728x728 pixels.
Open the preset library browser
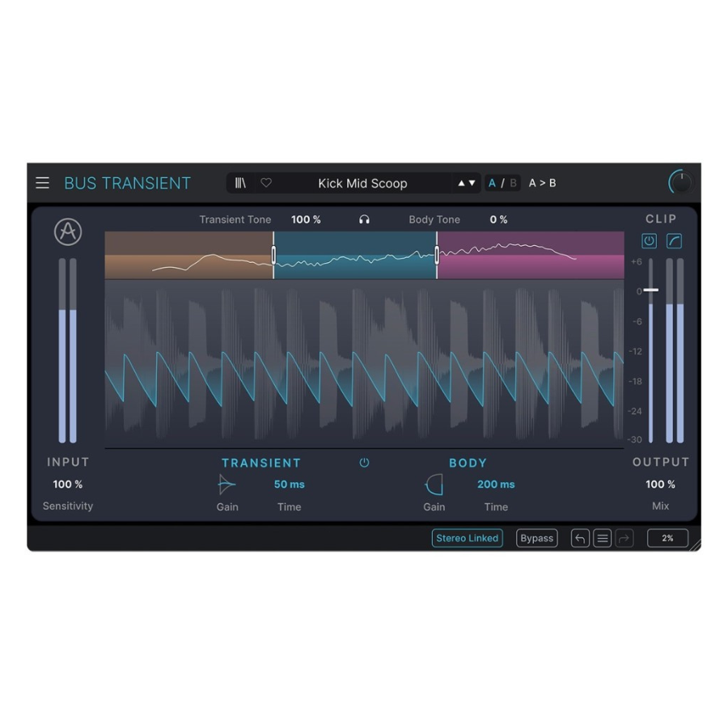240,184
